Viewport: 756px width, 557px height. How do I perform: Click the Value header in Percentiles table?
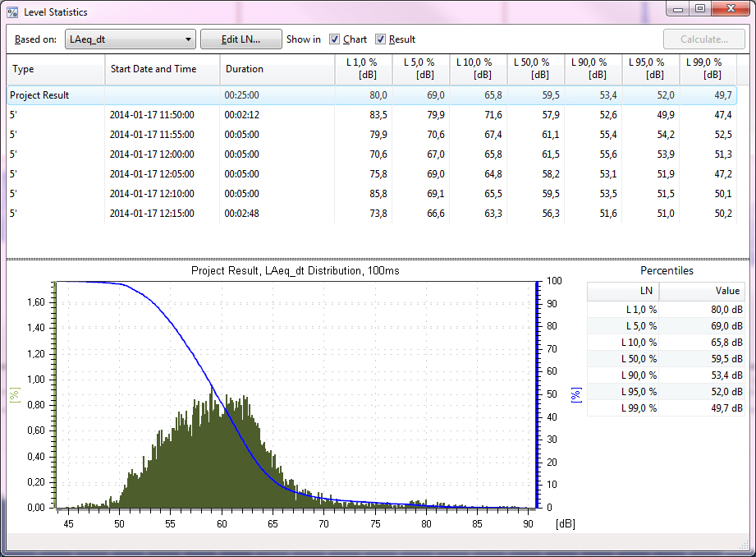pyautogui.click(x=703, y=291)
